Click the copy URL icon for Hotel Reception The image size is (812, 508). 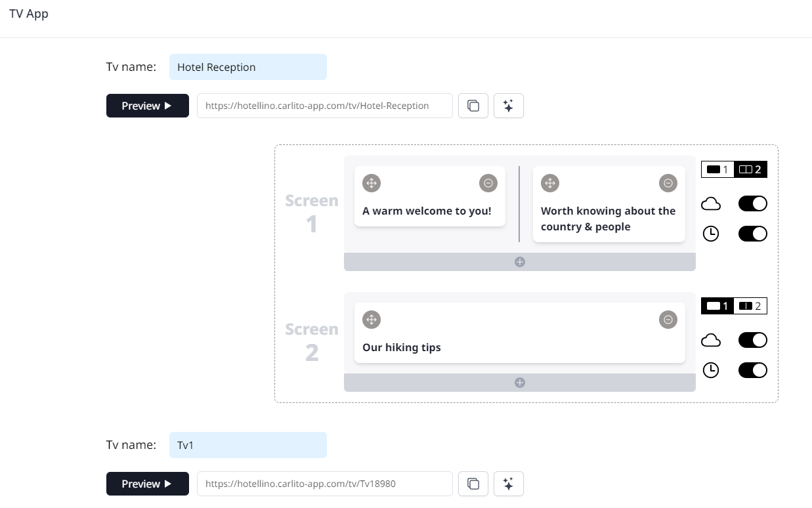473,106
